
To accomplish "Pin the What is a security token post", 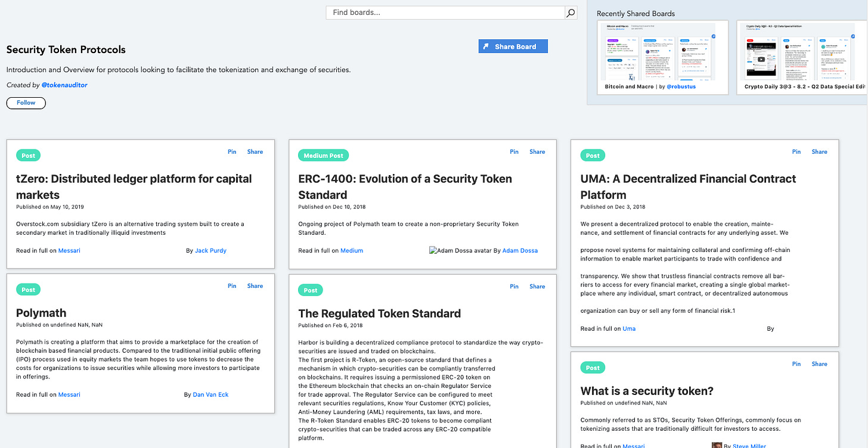I will 796,364.
